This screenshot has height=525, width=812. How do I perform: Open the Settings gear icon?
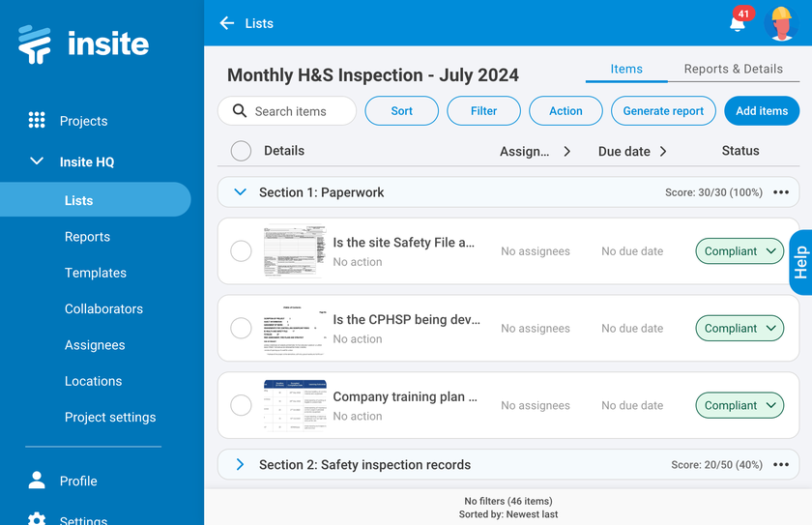click(x=37, y=519)
